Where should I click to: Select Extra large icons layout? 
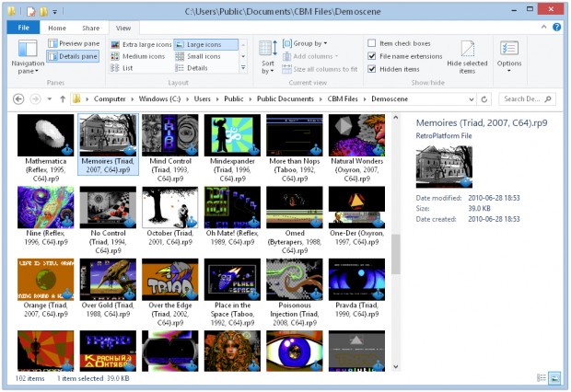coord(141,44)
